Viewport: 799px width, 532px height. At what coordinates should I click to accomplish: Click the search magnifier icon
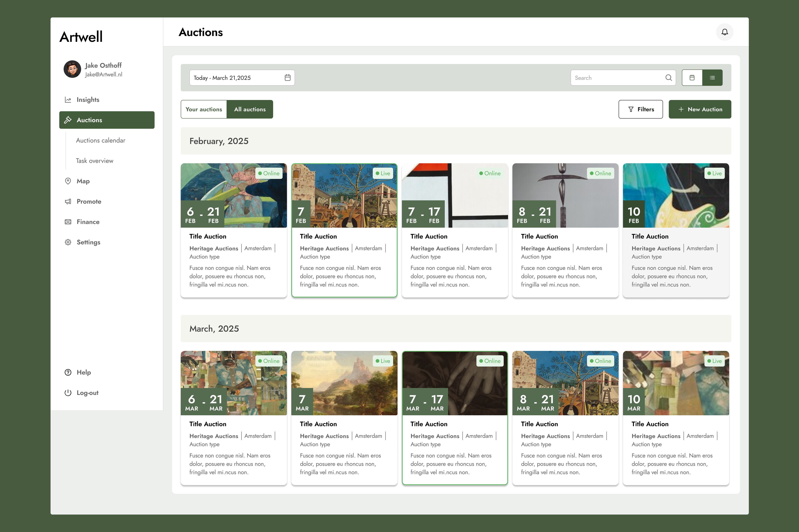(x=668, y=78)
